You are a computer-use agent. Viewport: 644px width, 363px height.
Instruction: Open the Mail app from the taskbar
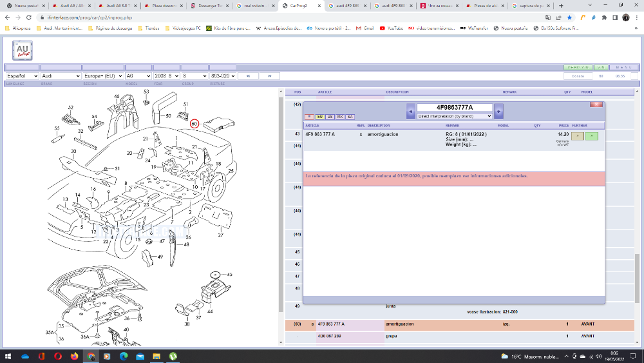pos(140,357)
